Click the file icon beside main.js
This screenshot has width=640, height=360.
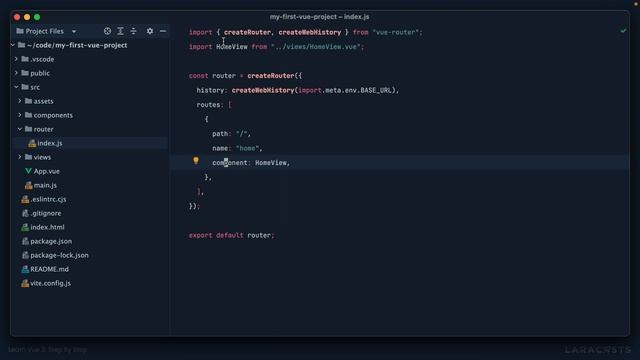click(28, 185)
